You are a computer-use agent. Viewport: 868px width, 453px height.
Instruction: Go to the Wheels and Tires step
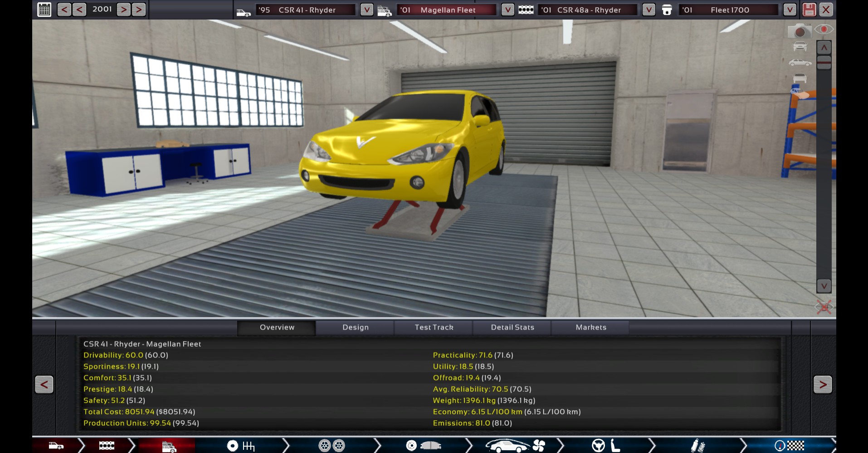coord(332,446)
